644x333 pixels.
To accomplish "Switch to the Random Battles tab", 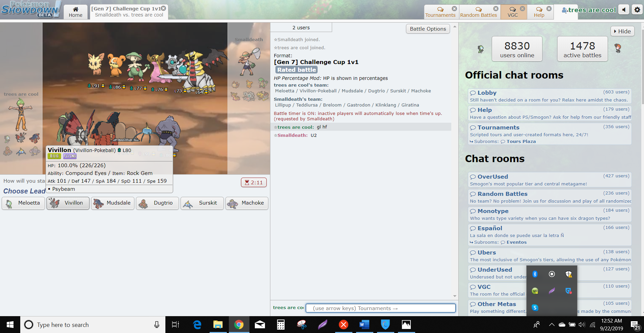I will pos(478,12).
